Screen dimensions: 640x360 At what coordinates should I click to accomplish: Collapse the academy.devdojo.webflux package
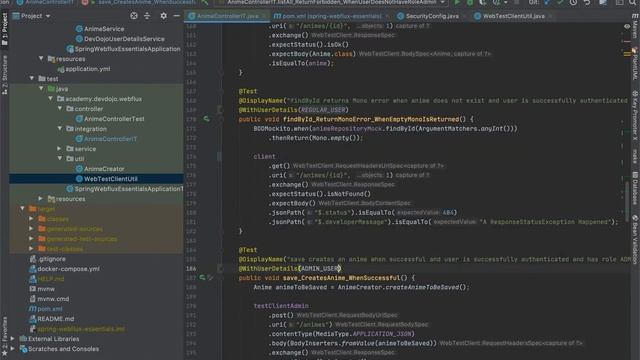pyautogui.click(x=51, y=99)
